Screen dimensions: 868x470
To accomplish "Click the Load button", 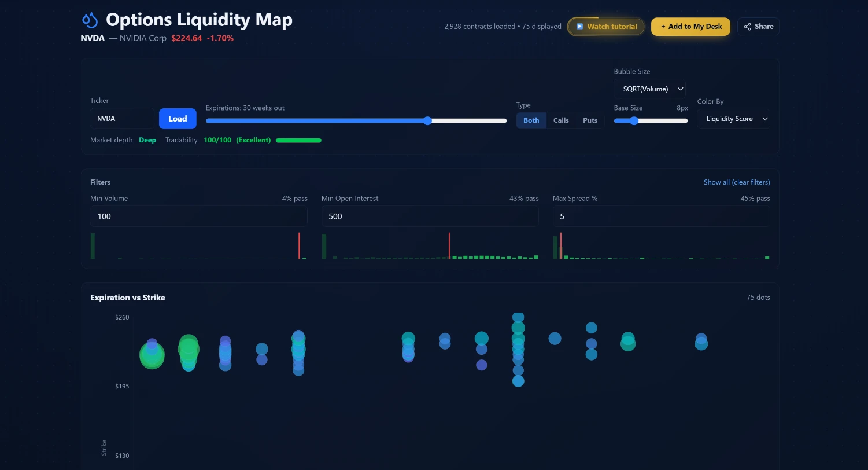I will point(178,119).
